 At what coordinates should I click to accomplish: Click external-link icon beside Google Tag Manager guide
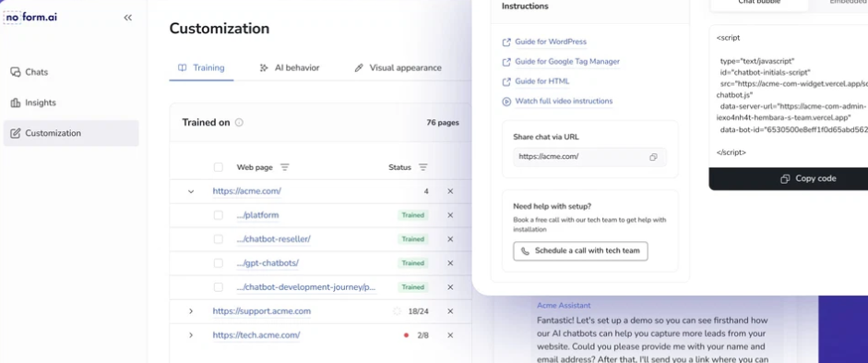[x=506, y=62]
